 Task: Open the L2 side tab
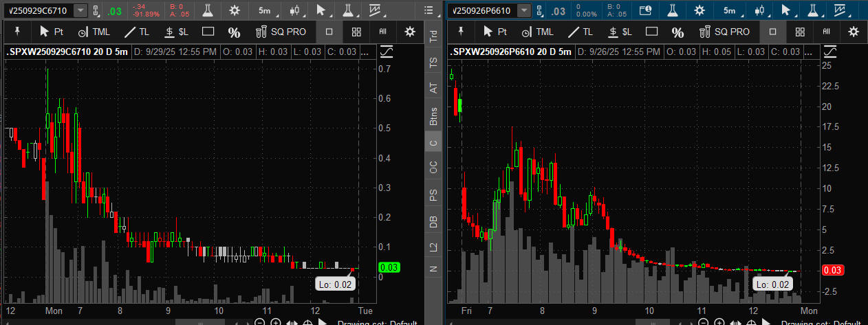(x=433, y=247)
